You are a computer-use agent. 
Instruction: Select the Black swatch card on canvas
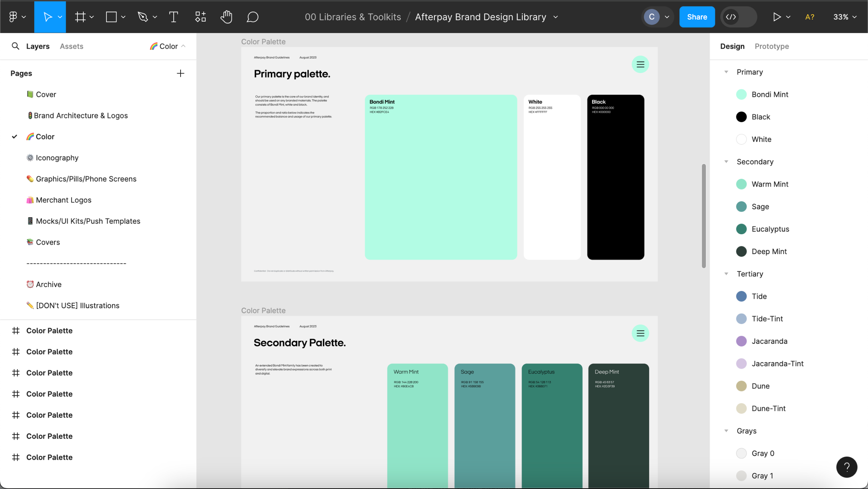pos(615,177)
